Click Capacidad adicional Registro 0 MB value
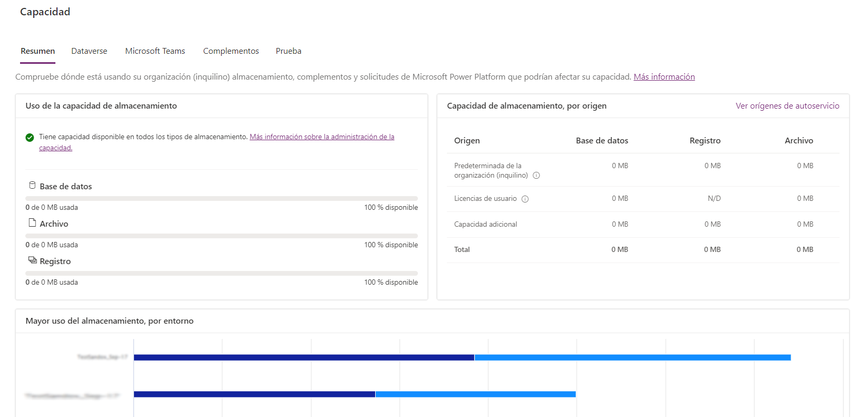Viewport: 868px width, 417px height. coord(712,225)
